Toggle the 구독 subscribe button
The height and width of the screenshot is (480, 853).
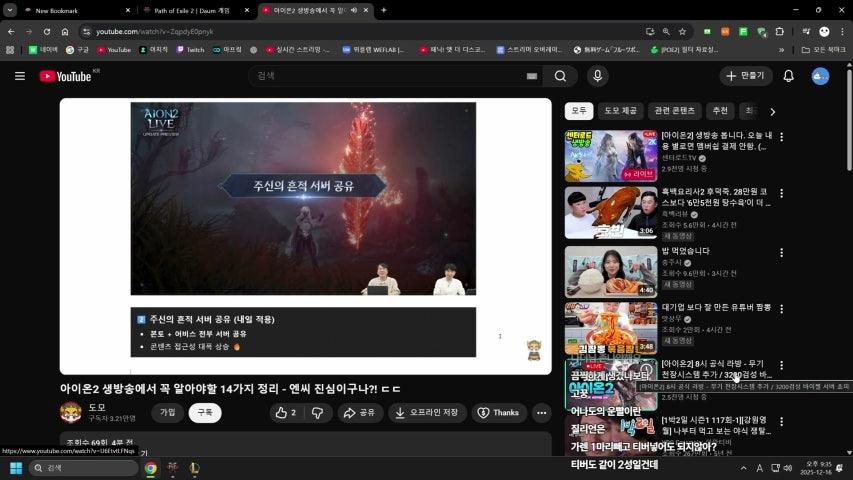205,412
